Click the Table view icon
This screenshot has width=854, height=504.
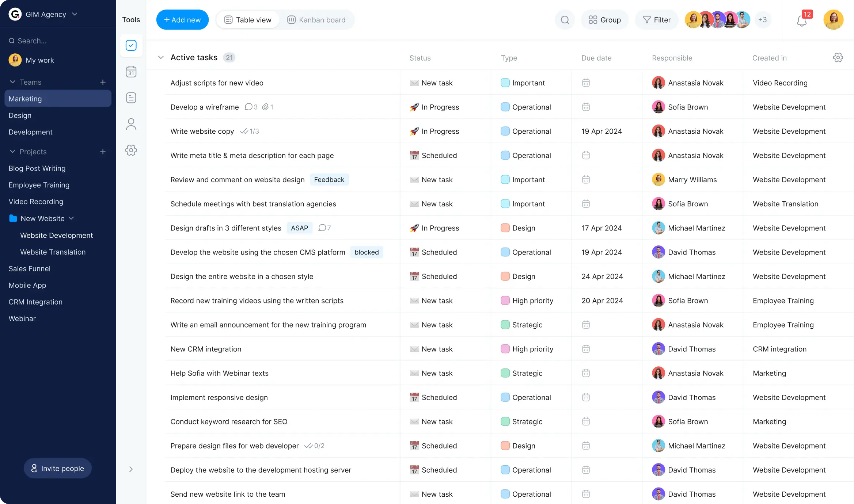(229, 20)
